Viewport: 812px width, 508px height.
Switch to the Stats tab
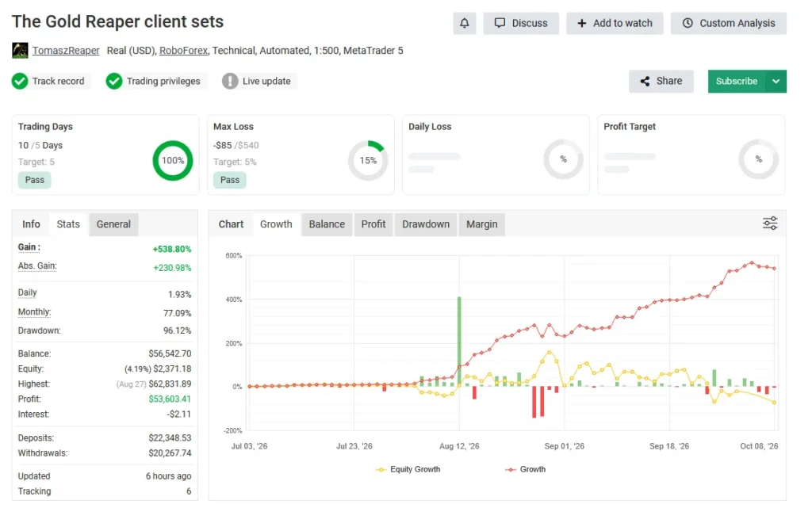pos(68,224)
